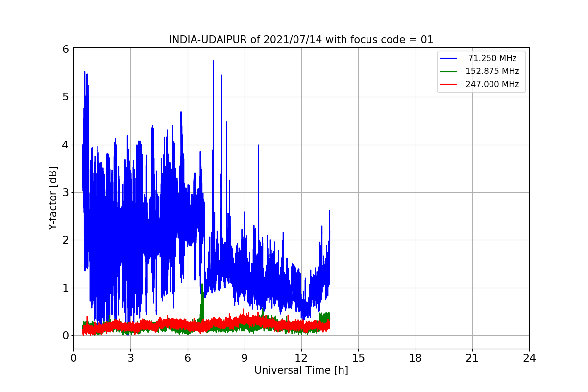Viewport: 588px width, 392px height.
Task: Click the x-axis tick label '12'
Action: [301, 358]
